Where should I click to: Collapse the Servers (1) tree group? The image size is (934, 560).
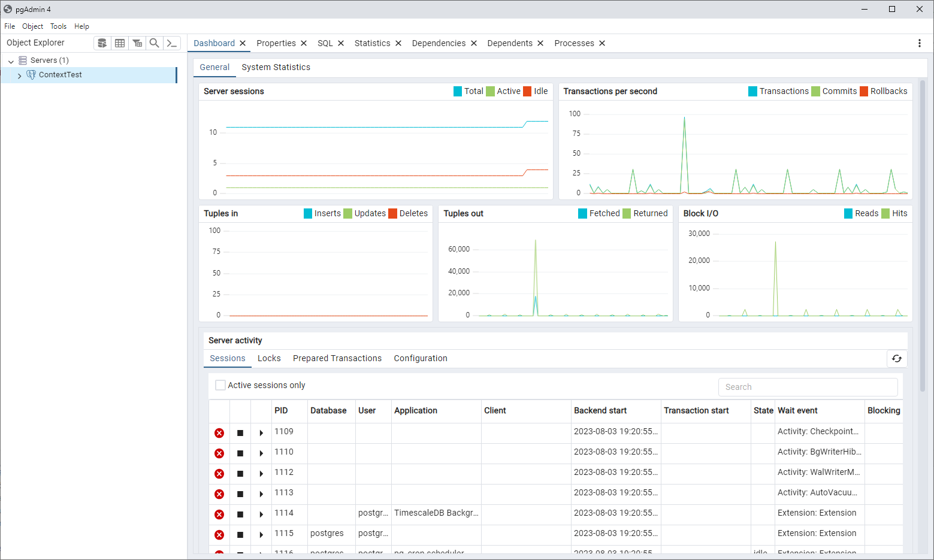[x=11, y=61]
